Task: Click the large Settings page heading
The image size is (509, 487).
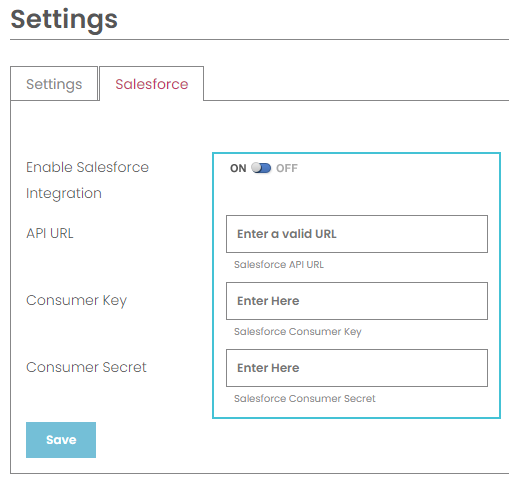Action: (64, 20)
